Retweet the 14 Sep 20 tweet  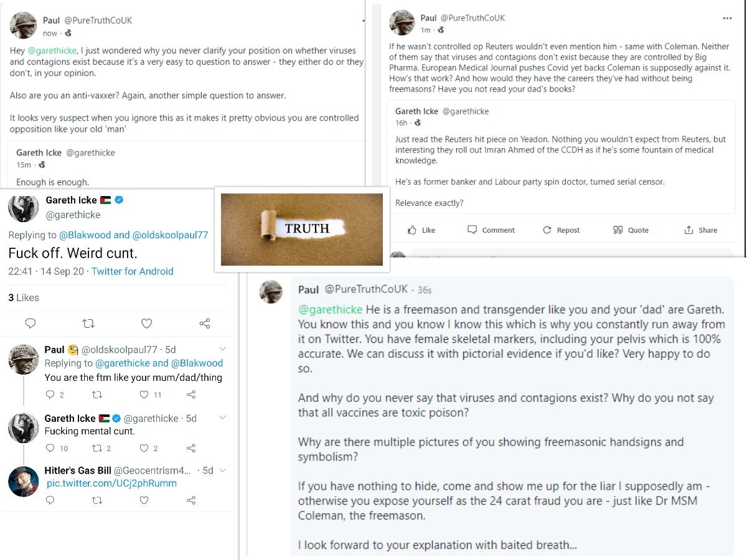(88, 324)
